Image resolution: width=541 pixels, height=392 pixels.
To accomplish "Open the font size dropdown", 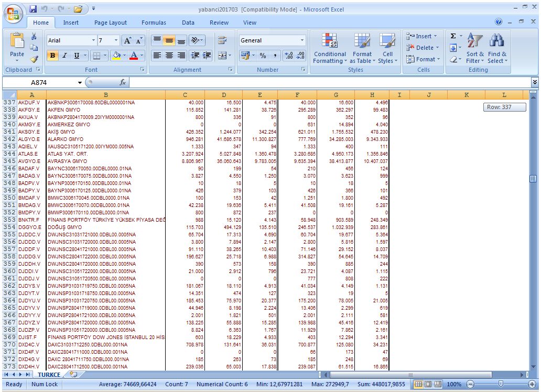I will (x=116, y=40).
